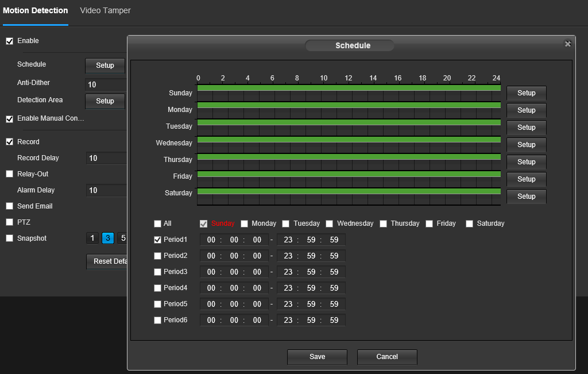Screen dimensions: 588x374
Task: Enable the Relay-Out checkbox
Action: [9, 173]
